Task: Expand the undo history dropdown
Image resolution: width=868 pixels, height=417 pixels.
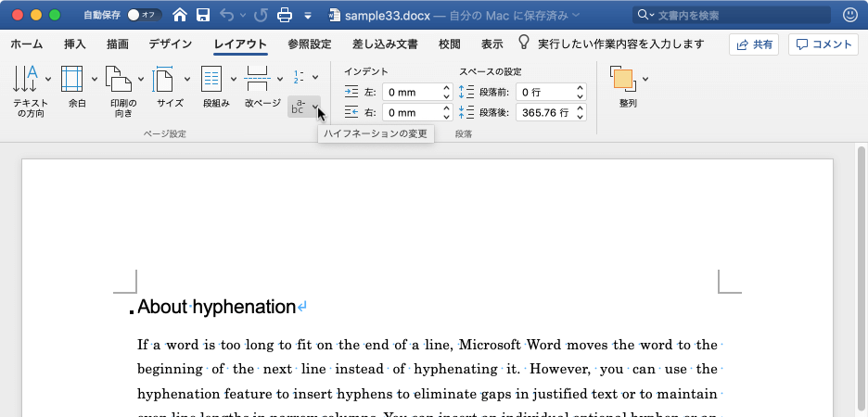Action: (x=242, y=16)
